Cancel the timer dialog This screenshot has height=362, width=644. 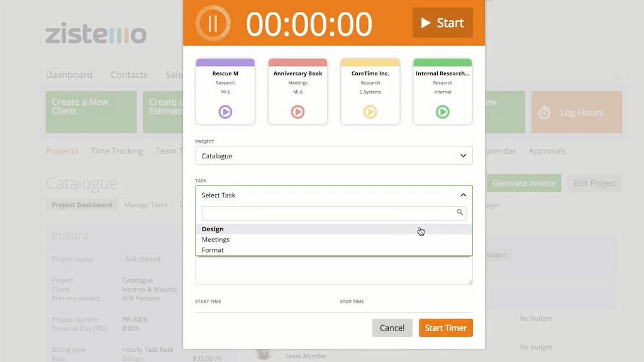[392, 327]
